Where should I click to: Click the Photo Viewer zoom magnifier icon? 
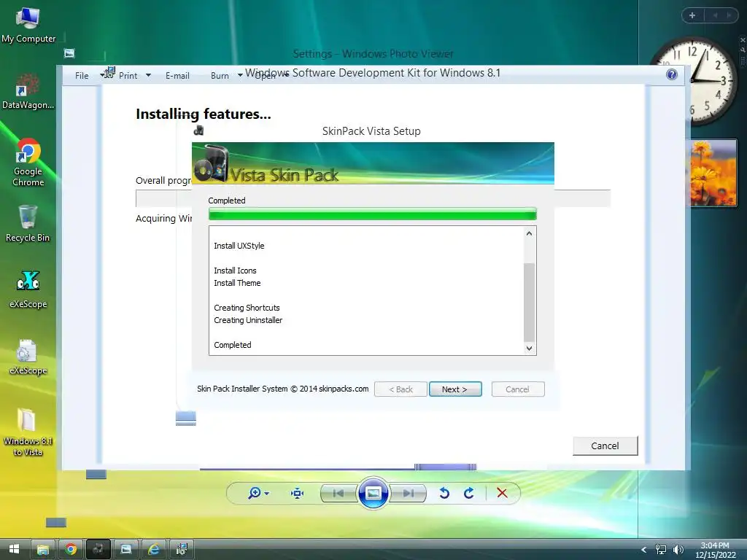[x=255, y=493]
